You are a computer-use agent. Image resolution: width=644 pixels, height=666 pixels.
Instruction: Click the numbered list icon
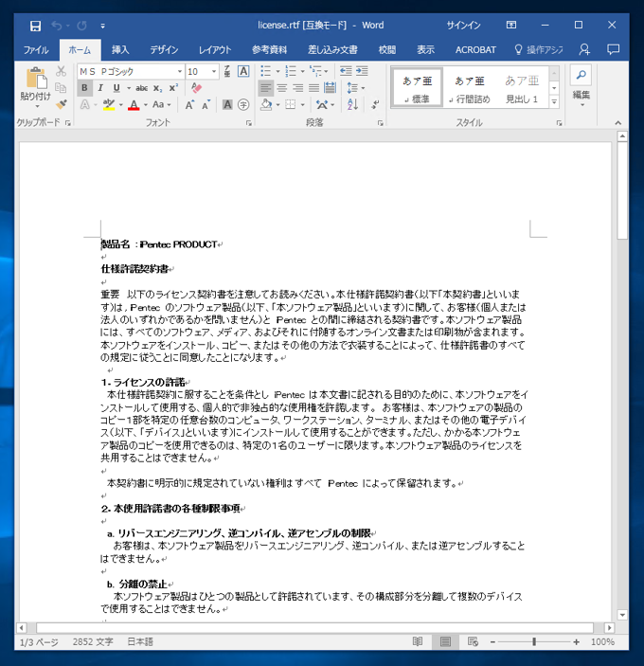[x=291, y=71]
